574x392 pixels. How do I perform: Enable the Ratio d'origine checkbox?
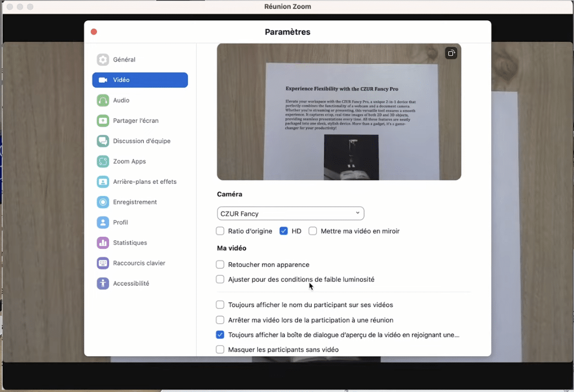220,231
